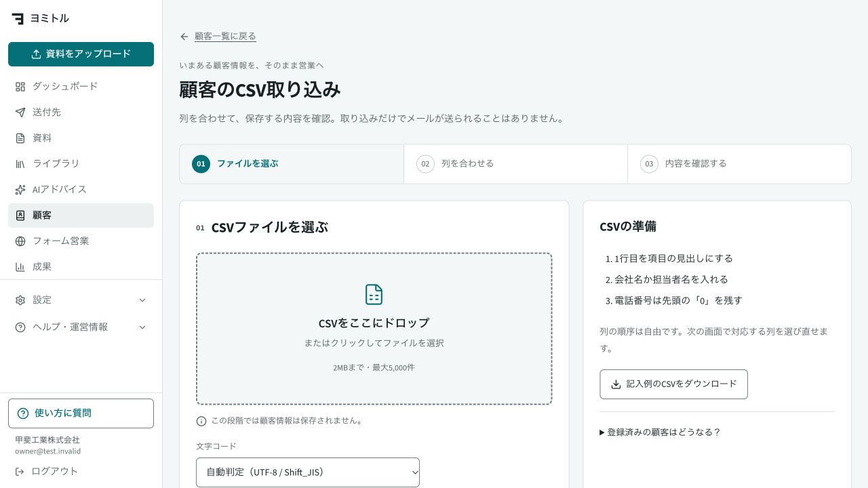Click 記入例のCSVをダウンロード button
868x488 pixels.
pyautogui.click(x=673, y=384)
